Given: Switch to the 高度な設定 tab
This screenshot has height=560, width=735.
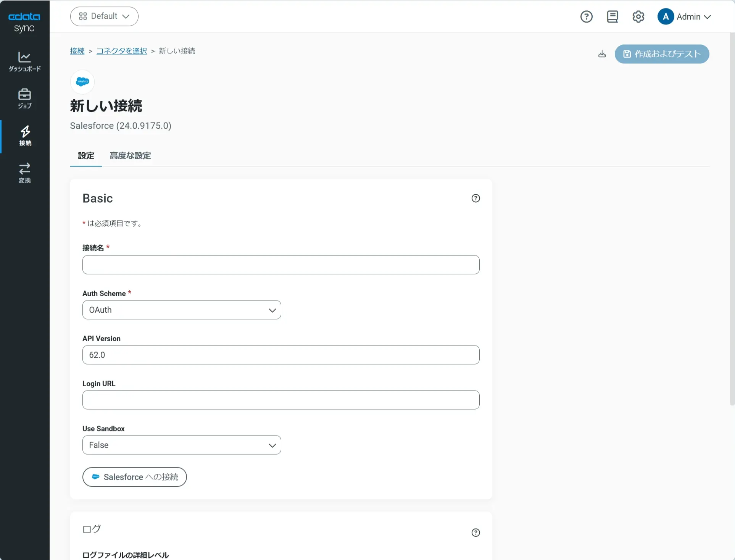Looking at the screenshot, I should coord(130,156).
